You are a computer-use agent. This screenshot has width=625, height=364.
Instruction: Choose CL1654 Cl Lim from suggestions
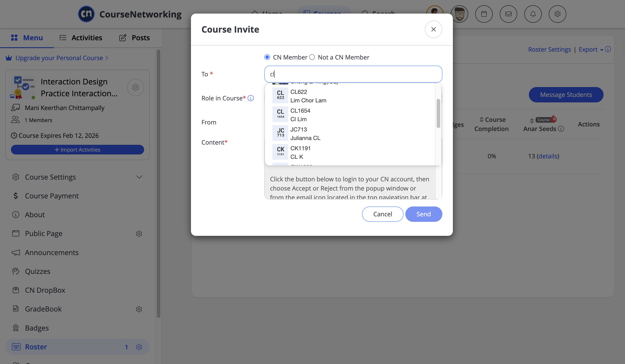pyautogui.click(x=350, y=115)
